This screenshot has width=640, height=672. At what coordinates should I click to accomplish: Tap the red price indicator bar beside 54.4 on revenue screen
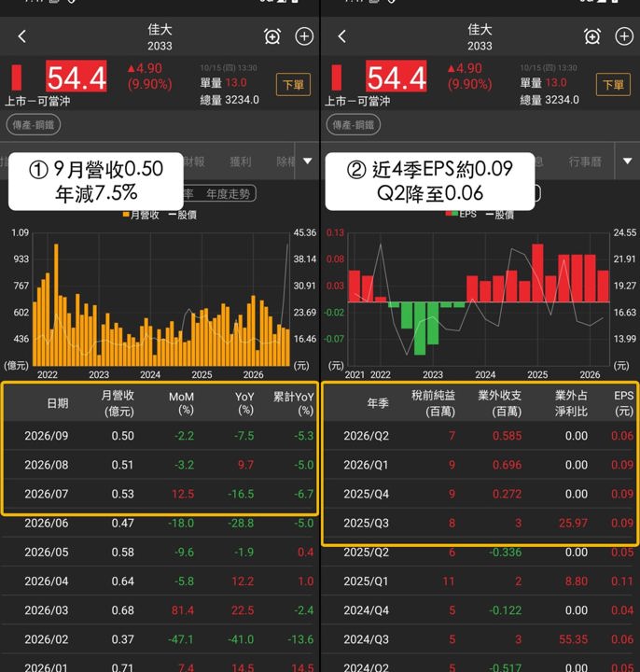point(16,77)
